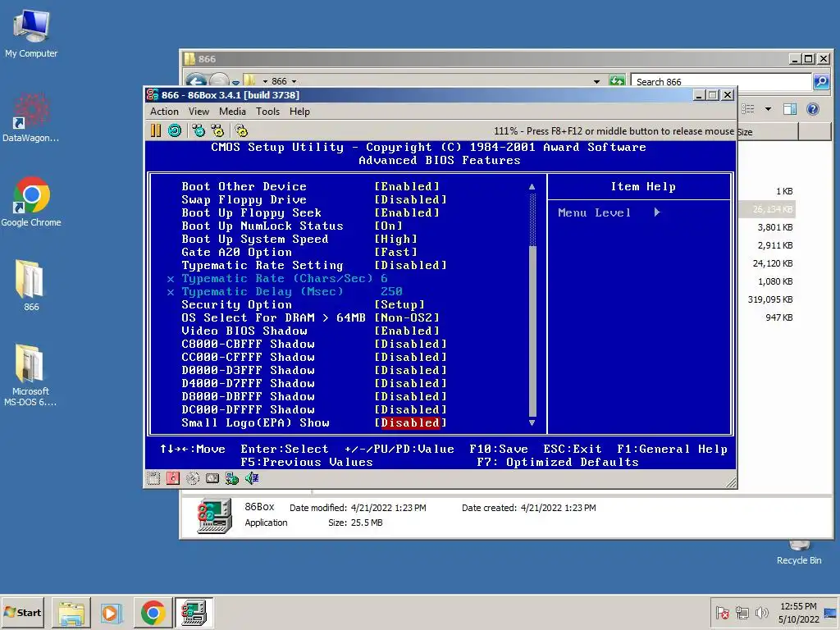Click the Video BIOS Shadow row
The width and height of the screenshot is (840, 630).
coord(310,331)
